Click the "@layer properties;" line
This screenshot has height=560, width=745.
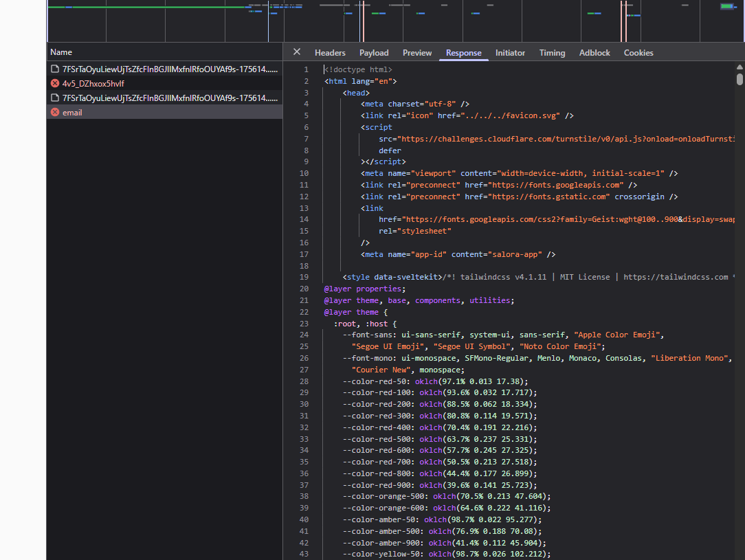point(365,289)
